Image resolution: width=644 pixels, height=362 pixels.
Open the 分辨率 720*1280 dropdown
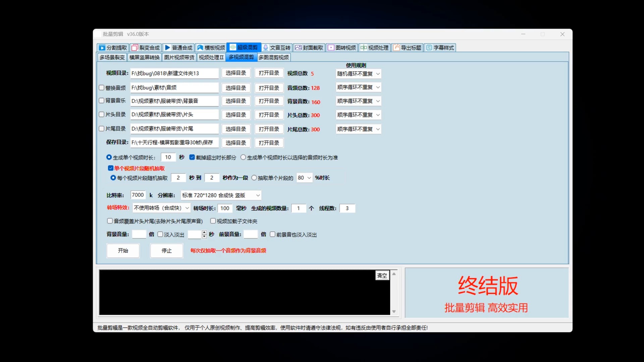pos(221,195)
